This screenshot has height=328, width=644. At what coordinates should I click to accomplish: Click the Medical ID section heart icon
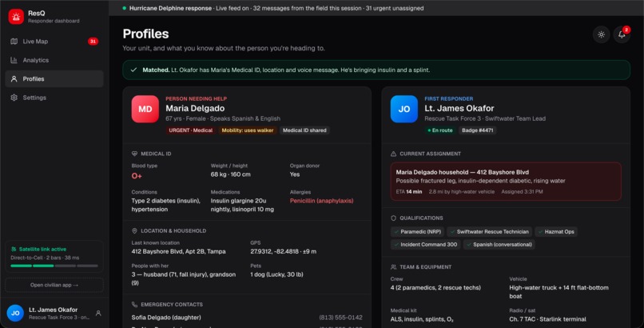click(x=134, y=154)
